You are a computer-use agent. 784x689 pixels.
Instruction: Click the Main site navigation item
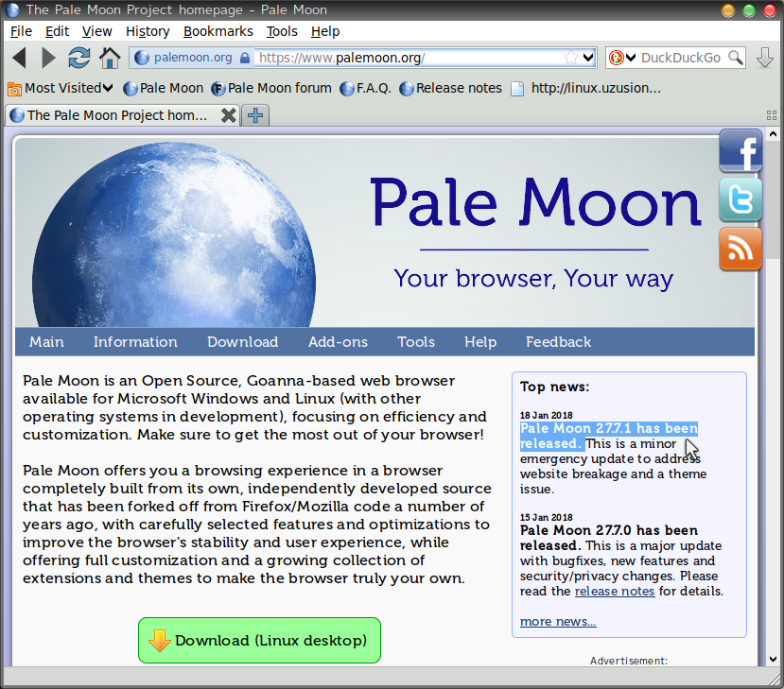46,342
